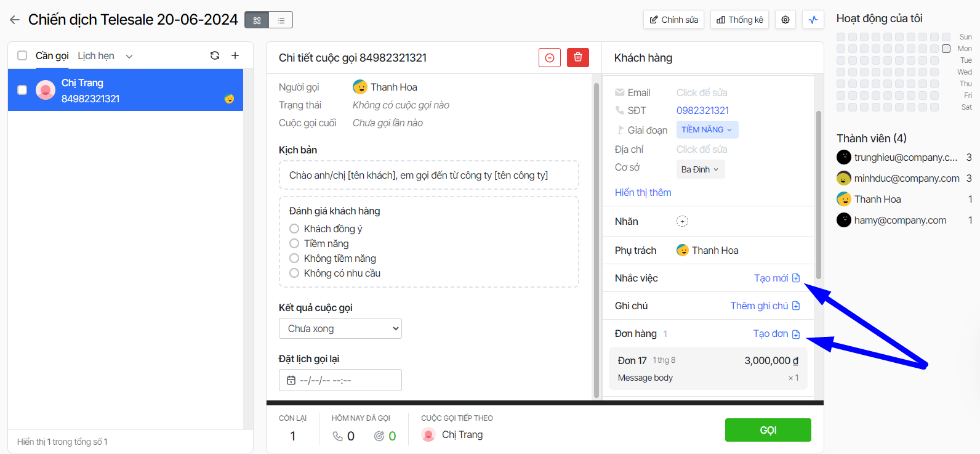Viewport: 980px width, 454px height.
Task: Switch to the 'Lịch hẹn' tab
Action: point(96,55)
